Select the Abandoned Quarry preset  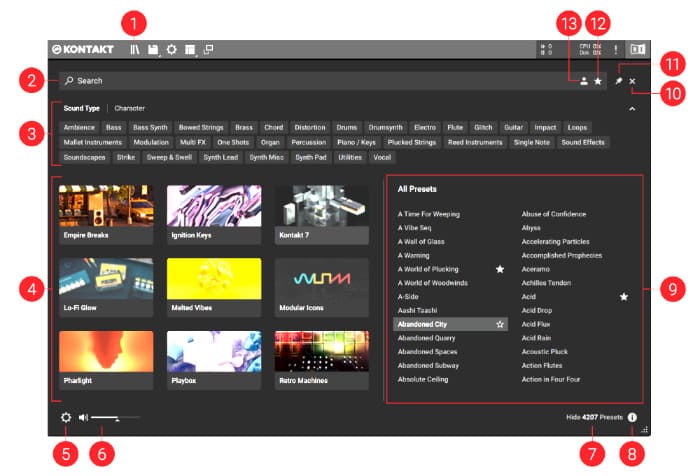click(x=426, y=338)
